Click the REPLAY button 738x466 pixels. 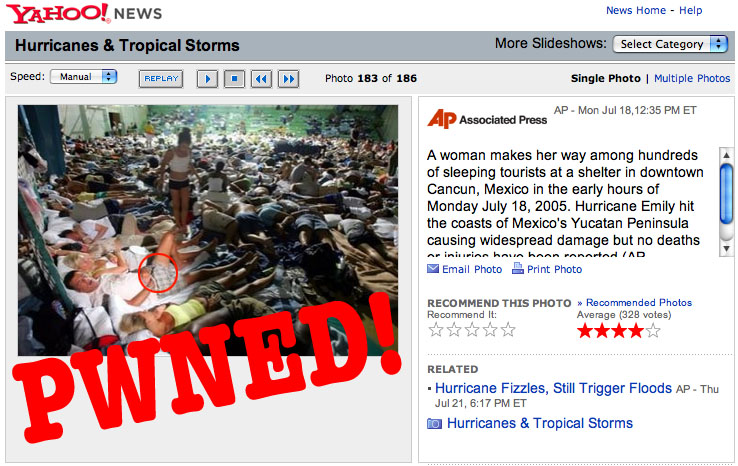(161, 79)
